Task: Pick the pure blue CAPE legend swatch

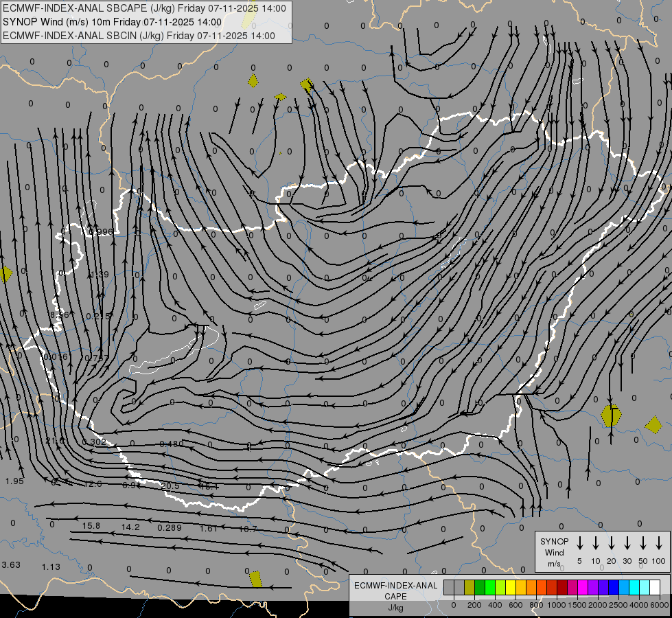Action: [613, 588]
